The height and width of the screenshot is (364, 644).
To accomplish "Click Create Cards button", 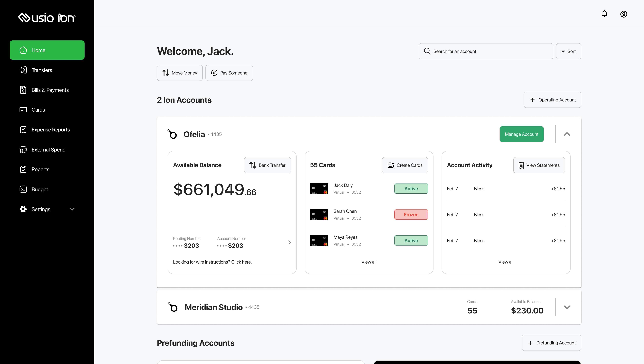I will pyautogui.click(x=405, y=165).
